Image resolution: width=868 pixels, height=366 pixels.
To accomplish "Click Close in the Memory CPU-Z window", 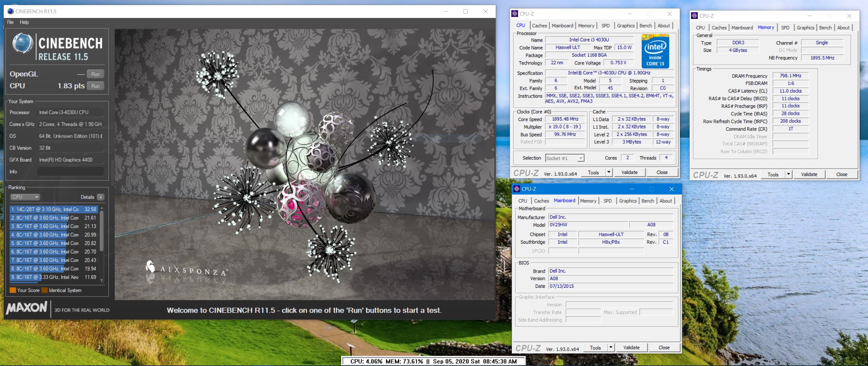I will coord(842,175).
